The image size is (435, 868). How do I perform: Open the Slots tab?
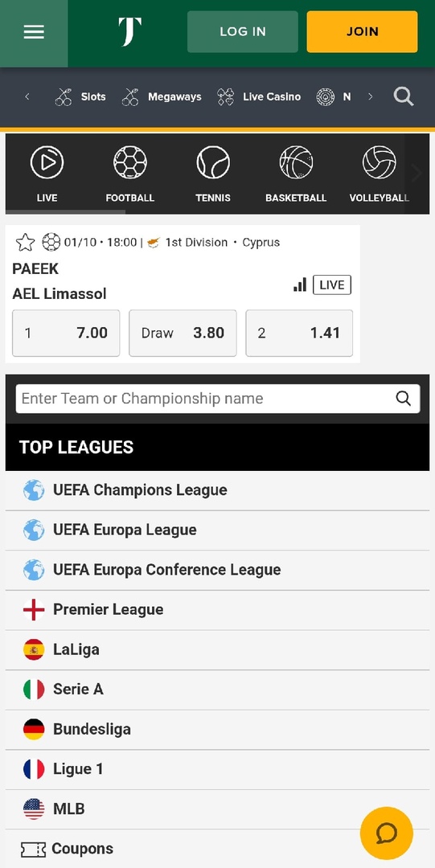tap(80, 97)
